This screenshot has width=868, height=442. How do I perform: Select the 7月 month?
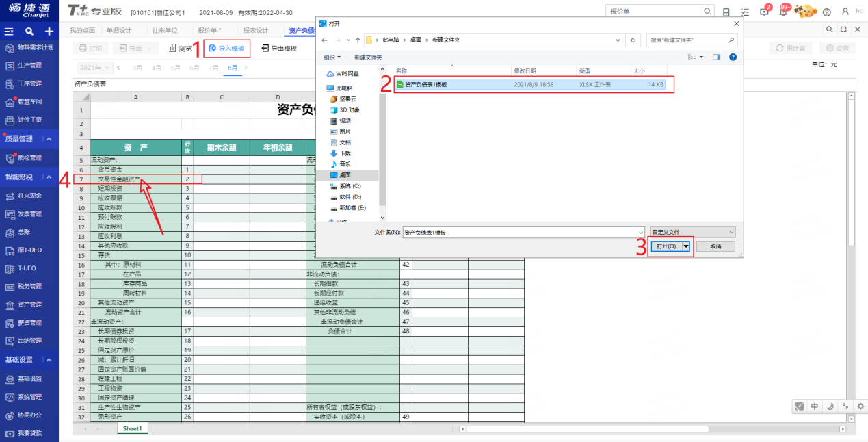click(214, 68)
